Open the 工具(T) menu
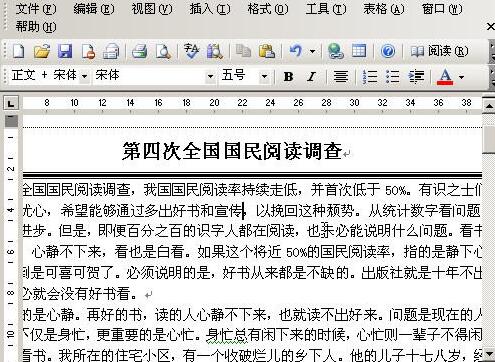 (x=326, y=9)
